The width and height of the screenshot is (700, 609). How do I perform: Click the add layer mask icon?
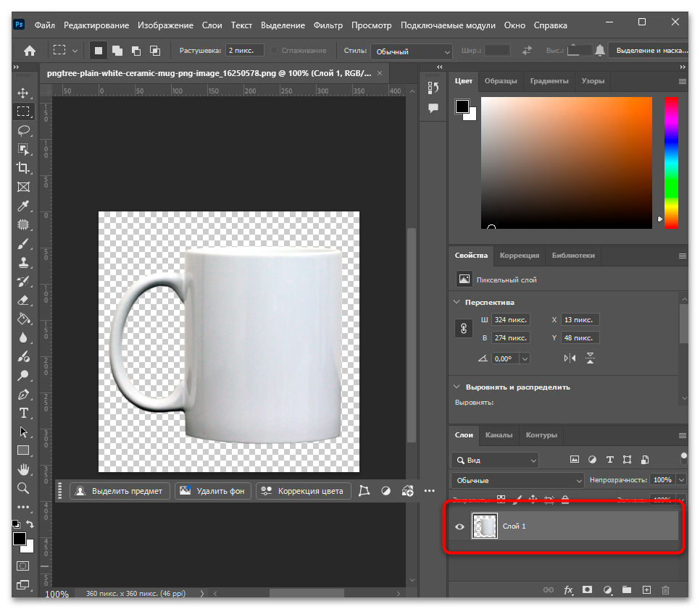tap(587, 590)
